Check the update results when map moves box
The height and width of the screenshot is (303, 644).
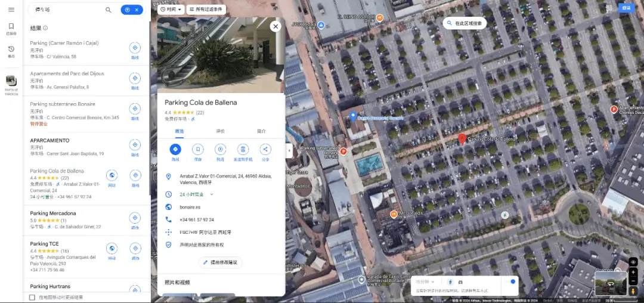32,297
